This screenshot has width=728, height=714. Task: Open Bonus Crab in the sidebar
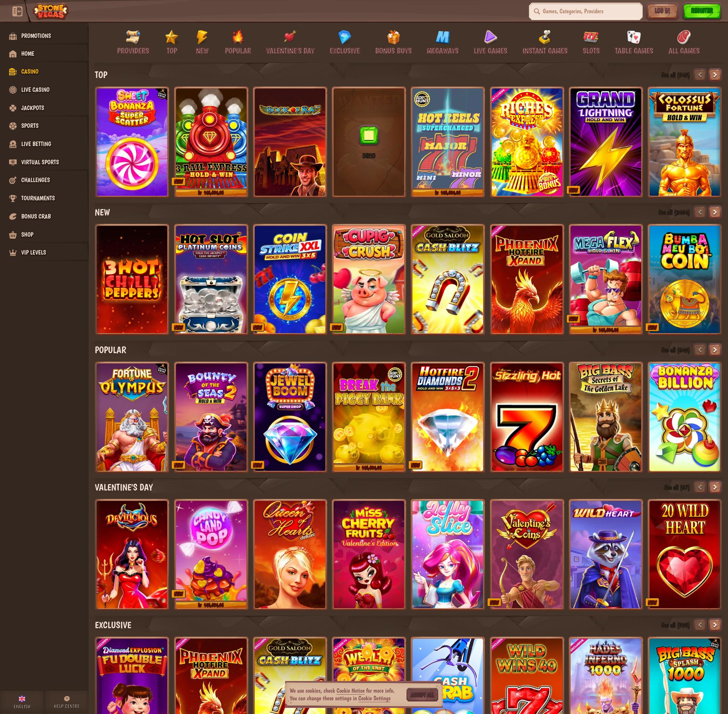(x=36, y=216)
